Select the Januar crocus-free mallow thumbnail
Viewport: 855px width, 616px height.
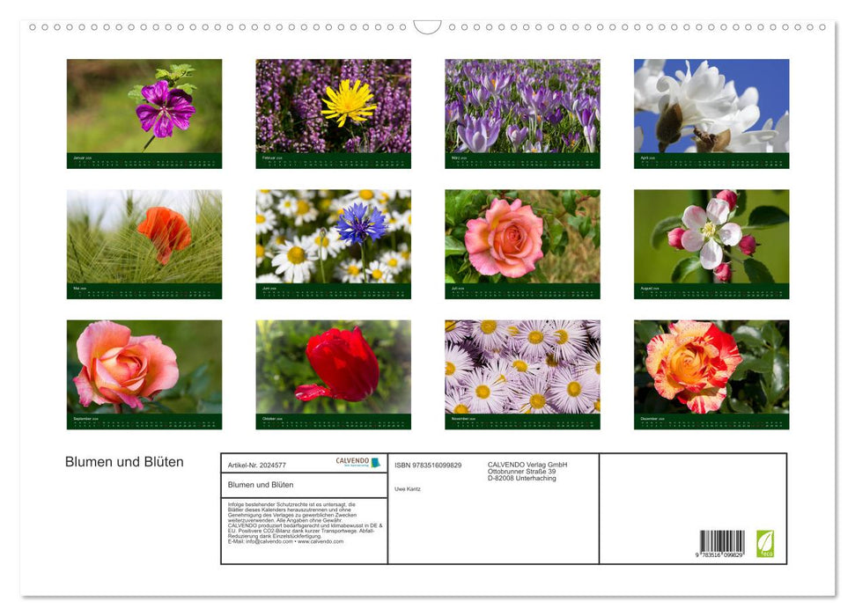(x=144, y=113)
